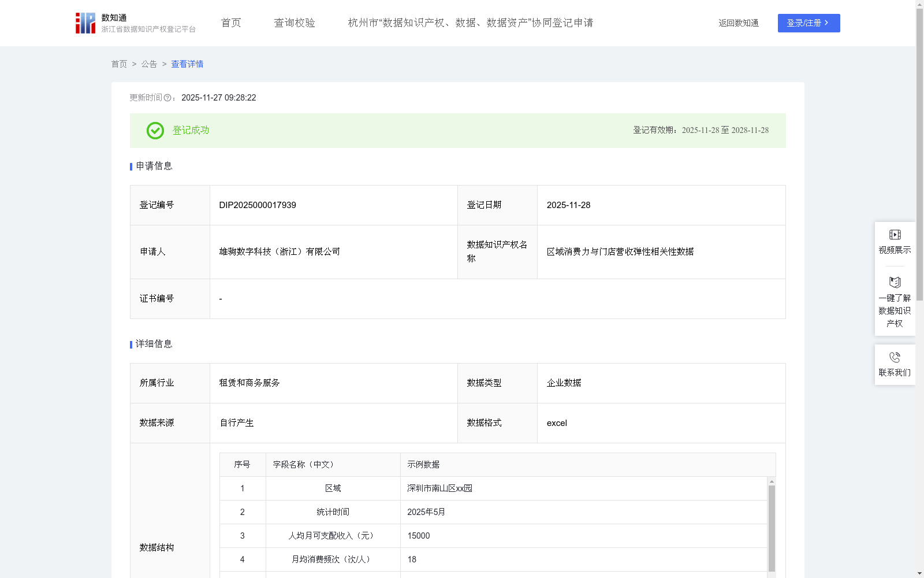Click the 证书编号 label
The image size is (924, 578).
coord(157,299)
